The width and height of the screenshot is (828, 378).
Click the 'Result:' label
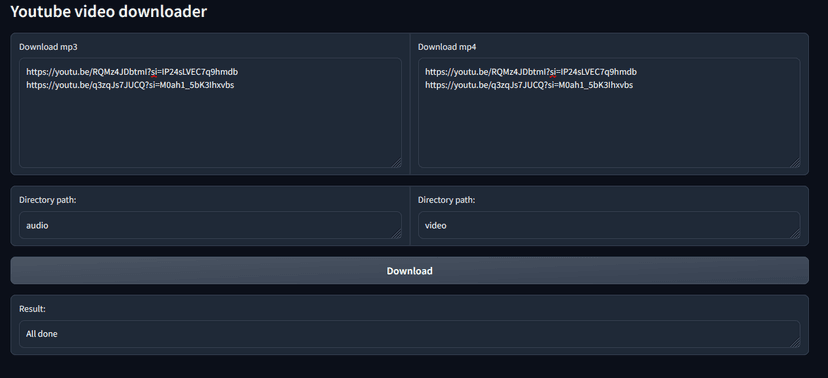click(x=32, y=309)
